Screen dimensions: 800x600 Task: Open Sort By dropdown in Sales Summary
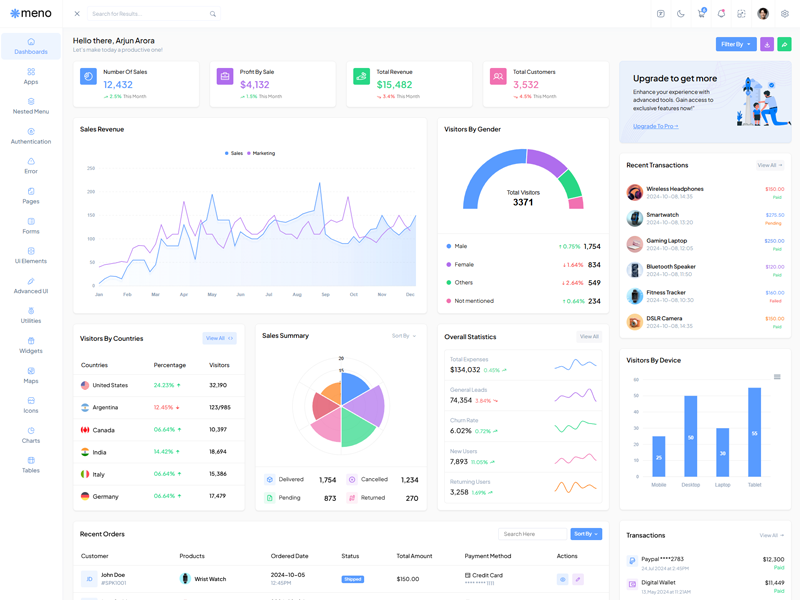[404, 336]
